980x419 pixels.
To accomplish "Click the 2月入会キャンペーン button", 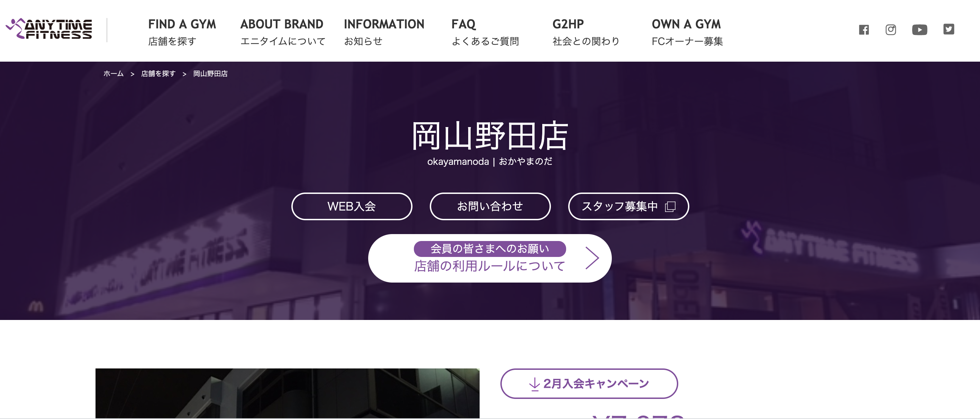I will pos(589,384).
